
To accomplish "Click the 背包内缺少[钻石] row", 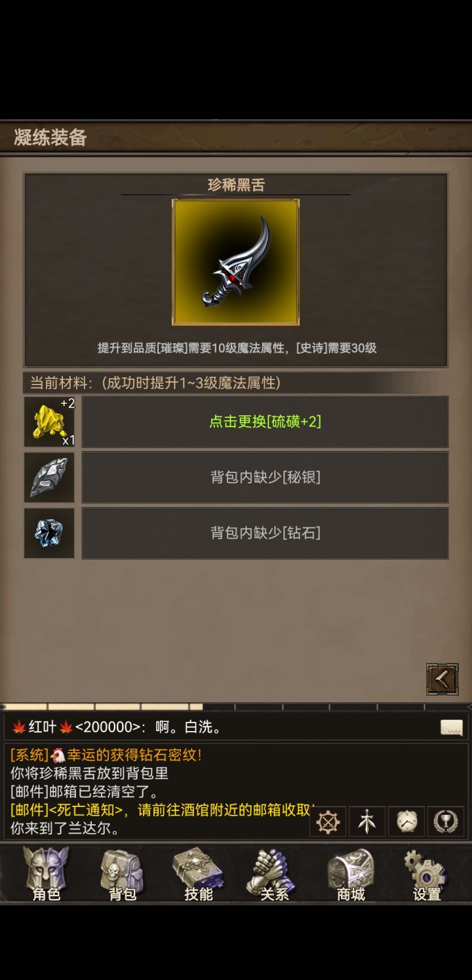I will (x=265, y=533).
